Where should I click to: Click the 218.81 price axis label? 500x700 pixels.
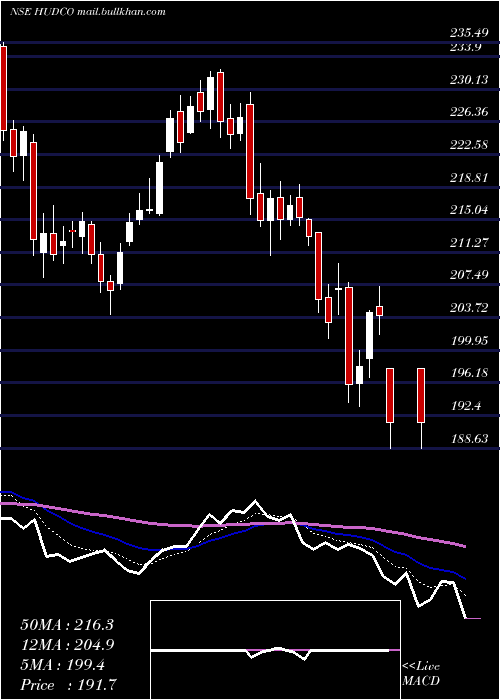(x=469, y=178)
